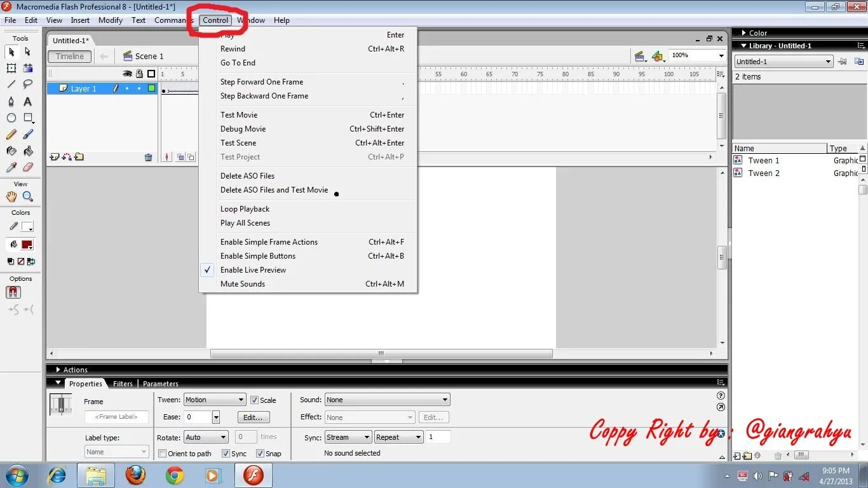Click the Insert Layer icon
Screen dimensions: 868x488
coord(55,157)
